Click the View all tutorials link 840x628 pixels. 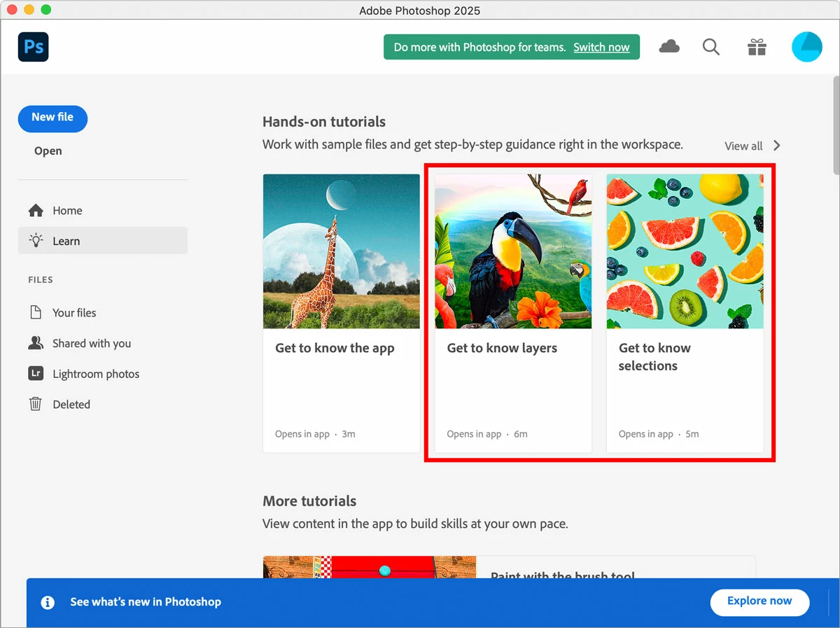(x=743, y=146)
